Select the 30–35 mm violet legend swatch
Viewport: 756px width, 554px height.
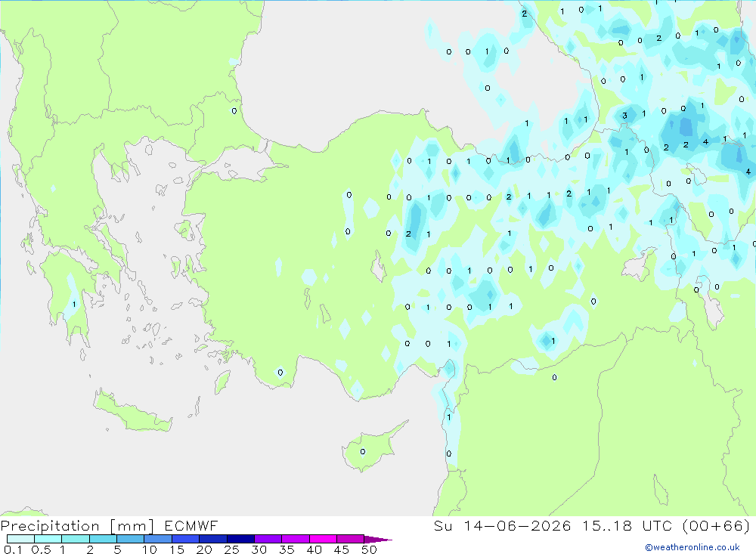(x=268, y=539)
